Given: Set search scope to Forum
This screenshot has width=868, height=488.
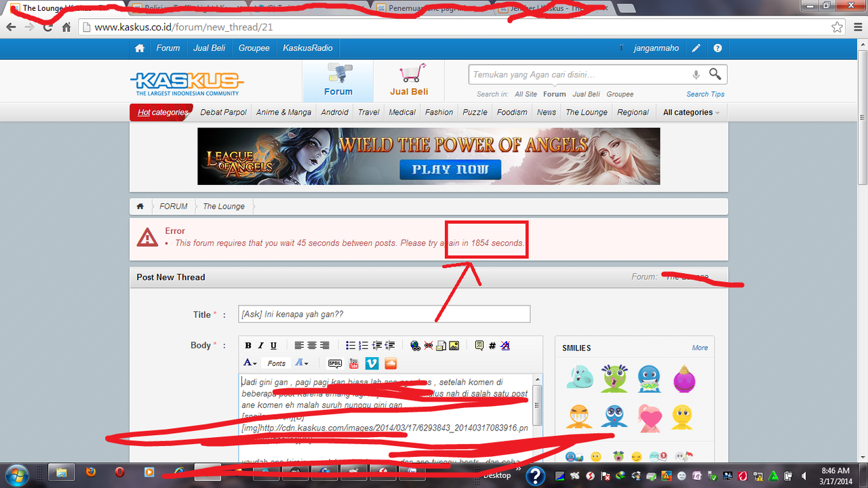Looking at the screenshot, I should coord(554,94).
